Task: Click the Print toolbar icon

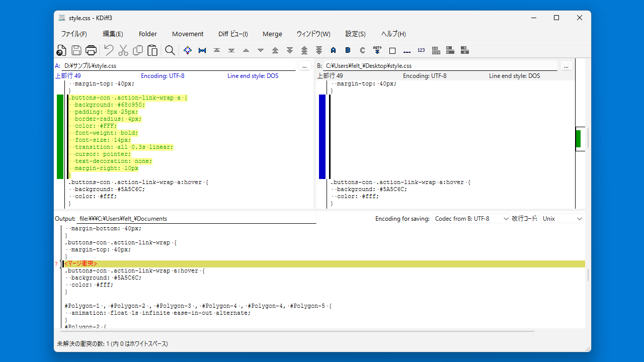Action: click(x=91, y=50)
